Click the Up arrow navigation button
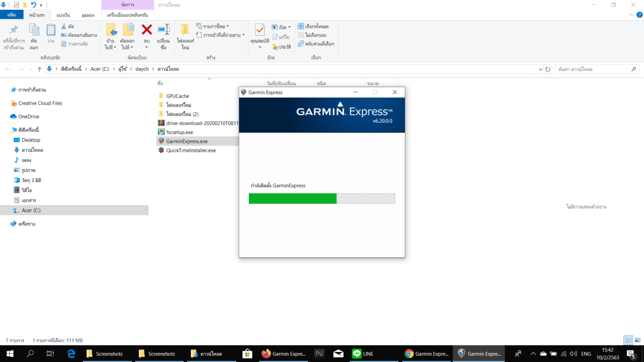Viewport: 644px width, 362px height. [x=40, y=69]
